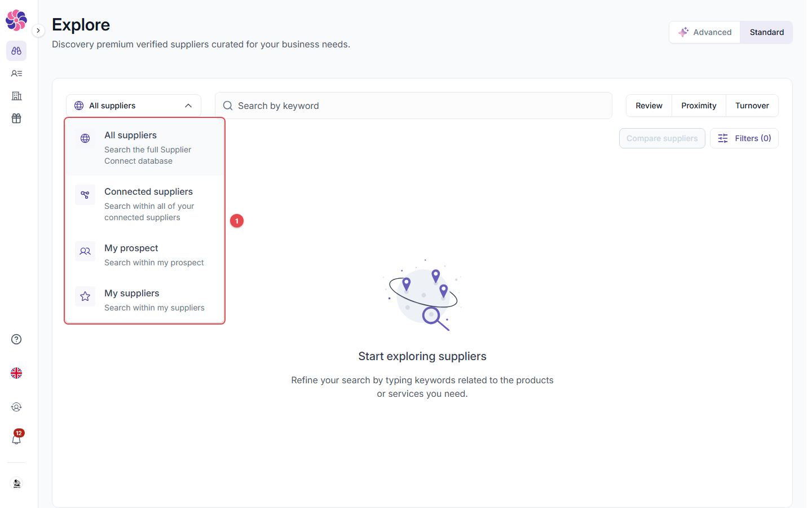Focus the Search by keyword field

[413, 106]
